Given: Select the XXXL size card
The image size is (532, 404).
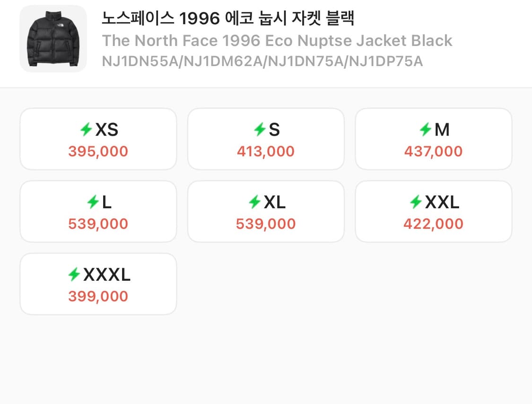Looking at the screenshot, I should [x=98, y=284].
